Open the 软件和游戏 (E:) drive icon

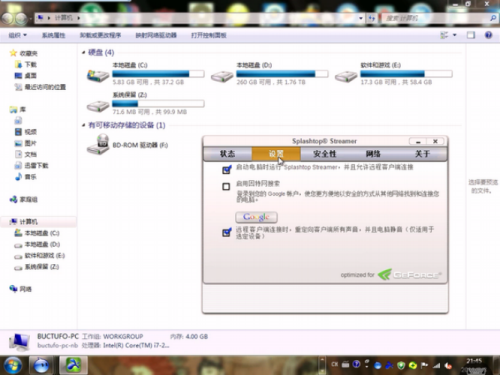point(346,76)
